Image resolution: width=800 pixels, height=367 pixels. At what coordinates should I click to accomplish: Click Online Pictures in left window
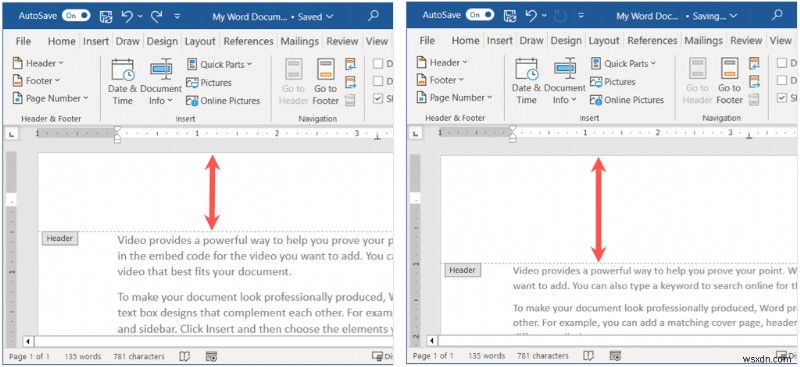click(223, 101)
